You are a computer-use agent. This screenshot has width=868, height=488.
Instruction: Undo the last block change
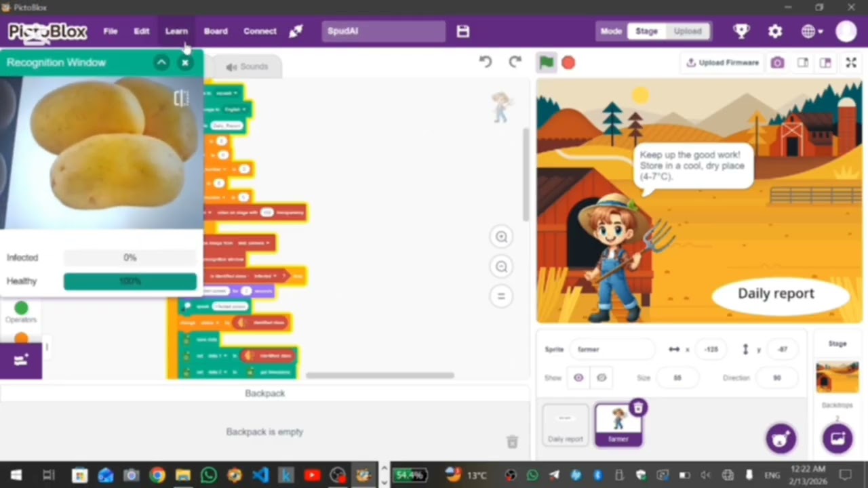pyautogui.click(x=486, y=62)
